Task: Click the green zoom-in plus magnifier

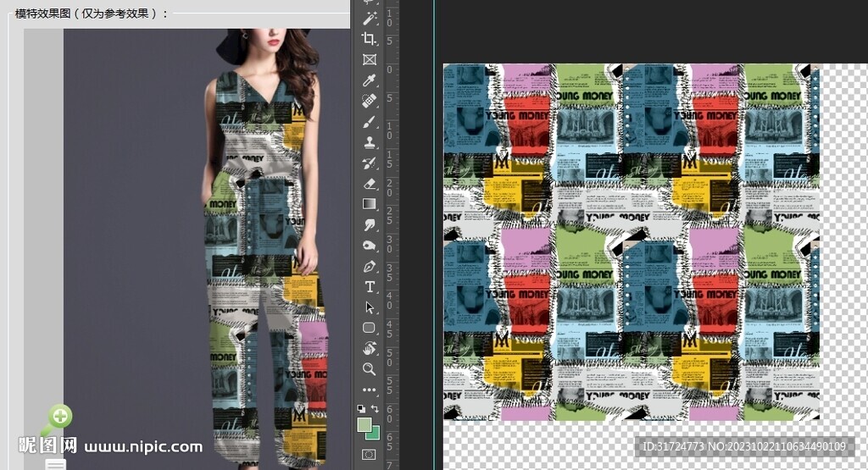Action: [x=58, y=417]
